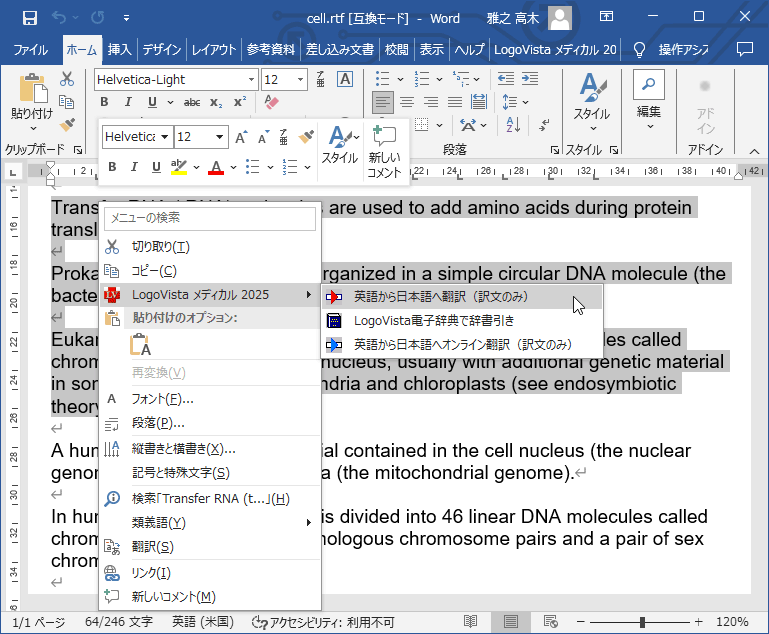Image resolution: width=769 pixels, height=634 pixels.
Task: Save the document with the floppy disk icon
Action: [x=30, y=18]
